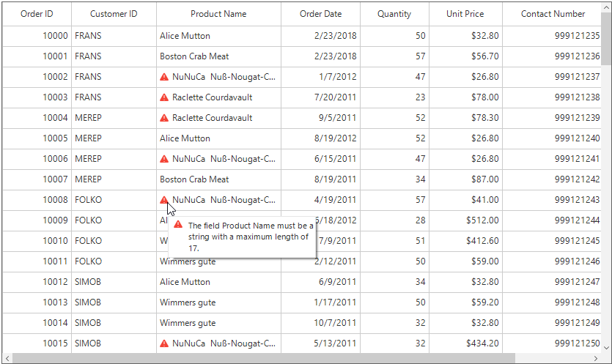Screen dimensions: 612x364
Task: Sort by the Order ID column header
Action: 37,14
